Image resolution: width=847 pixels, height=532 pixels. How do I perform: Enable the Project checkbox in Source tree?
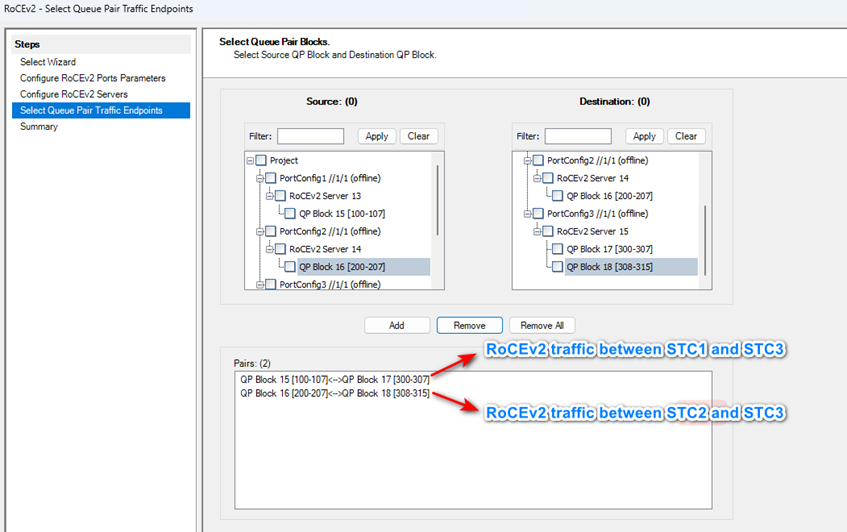click(x=261, y=161)
